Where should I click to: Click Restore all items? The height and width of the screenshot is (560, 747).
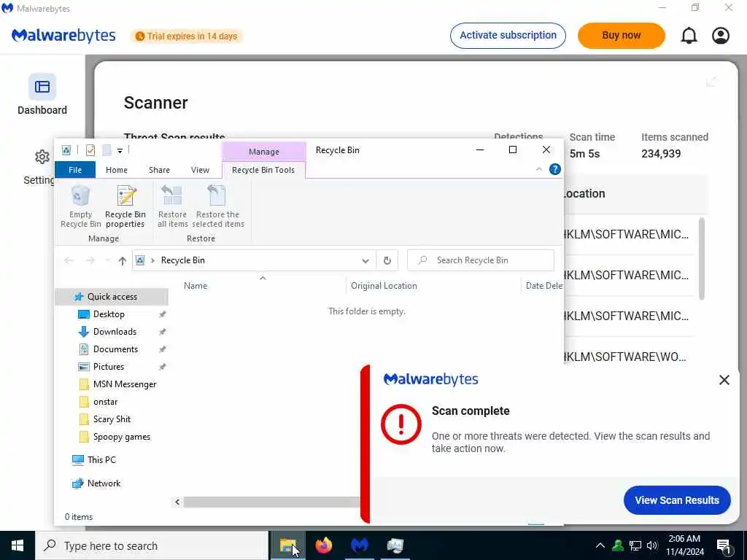(x=172, y=207)
